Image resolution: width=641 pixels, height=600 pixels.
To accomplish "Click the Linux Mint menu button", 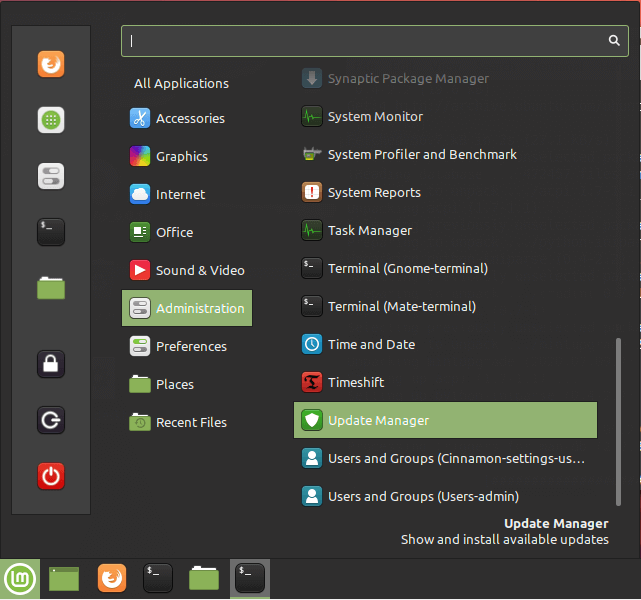I will click(19, 578).
